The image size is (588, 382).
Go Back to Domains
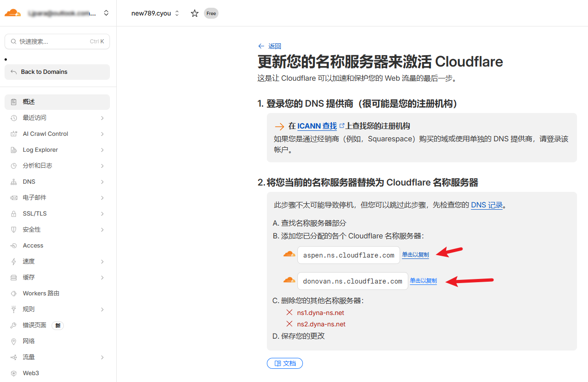(57, 72)
